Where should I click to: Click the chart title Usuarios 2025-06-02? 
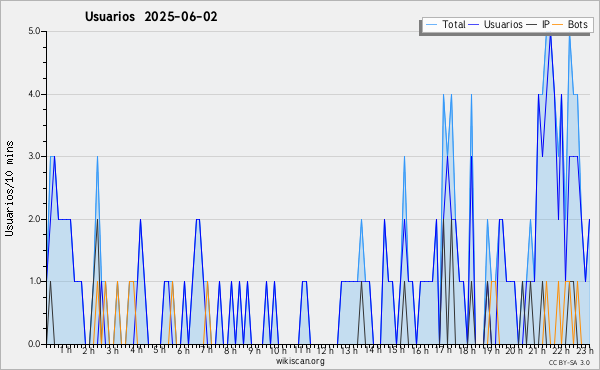(x=151, y=17)
